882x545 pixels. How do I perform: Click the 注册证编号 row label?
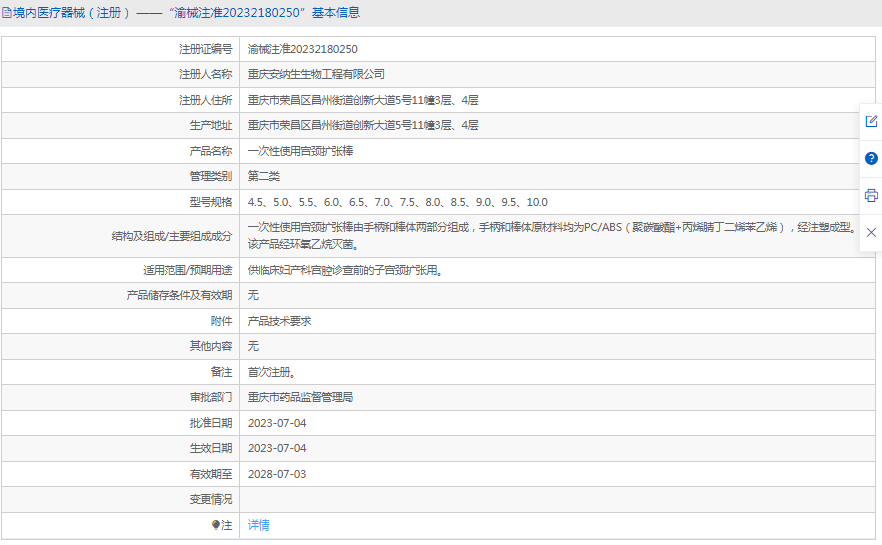[x=205, y=49]
